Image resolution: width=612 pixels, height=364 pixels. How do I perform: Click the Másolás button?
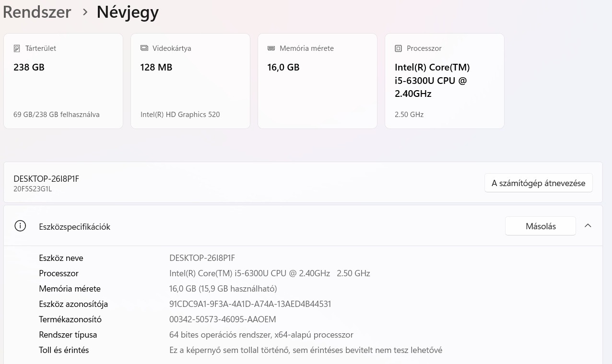click(540, 226)
